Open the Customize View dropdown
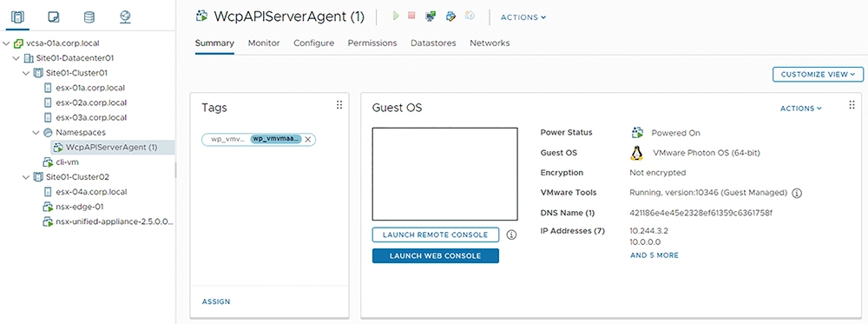The image size is (868, 324). point(819,74)
